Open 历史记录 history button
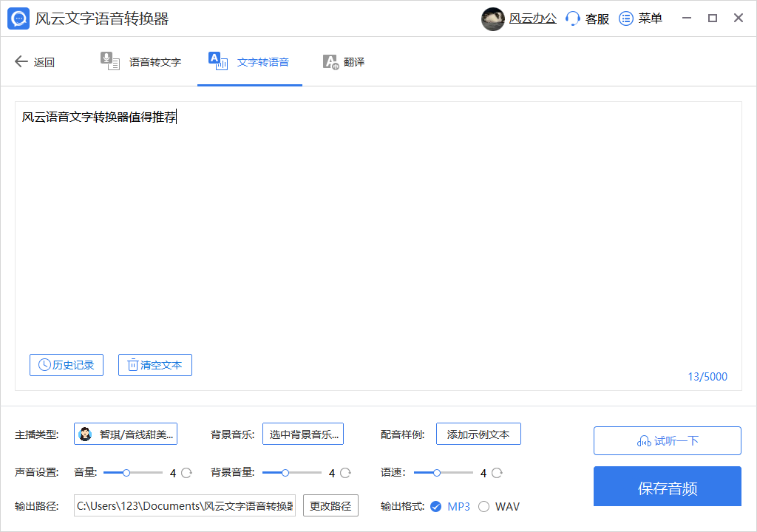This screenshot has width=757, height=532. pyautogui.click(x=67, y=365)
